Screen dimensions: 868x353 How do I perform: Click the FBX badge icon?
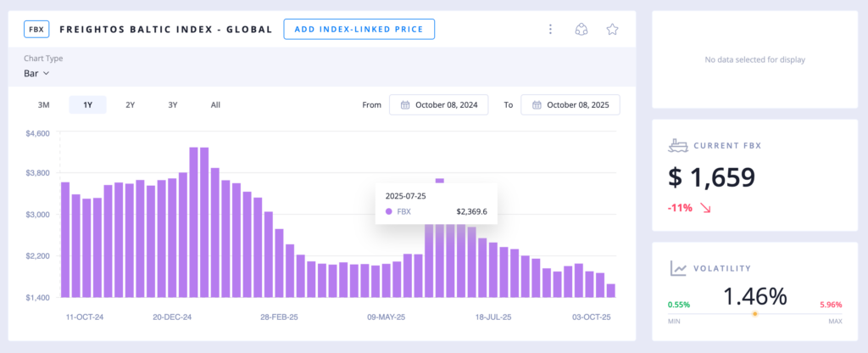coord(37,30)
